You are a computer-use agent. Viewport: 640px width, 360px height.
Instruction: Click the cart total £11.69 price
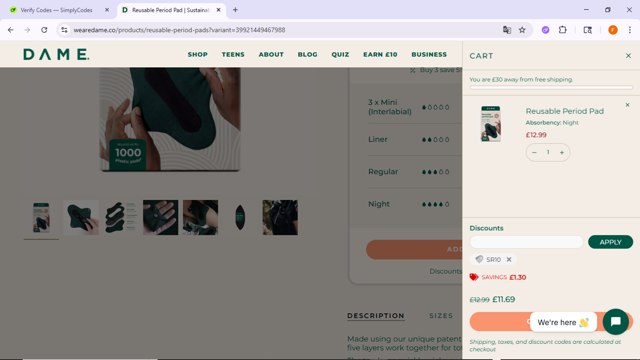(x=503, y=299)
